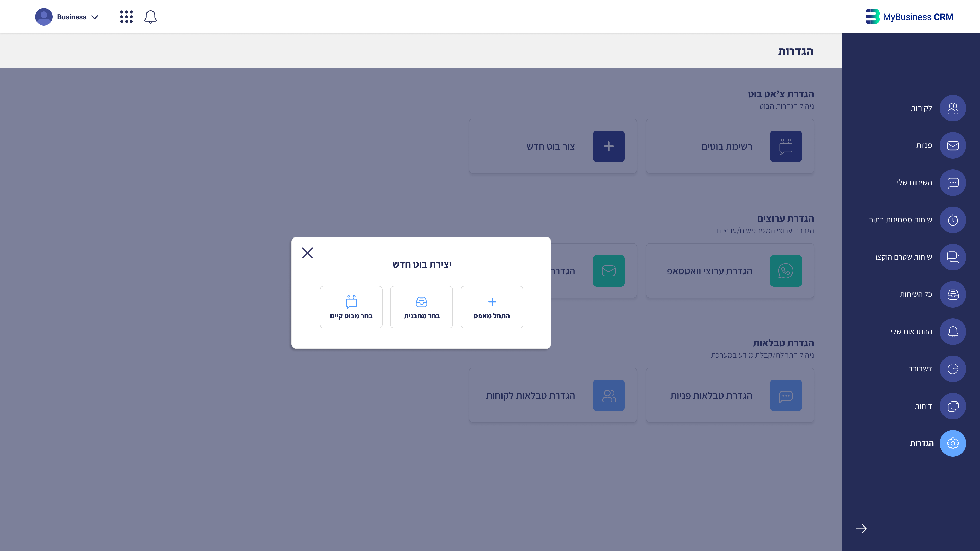Image resolution: width=980 pixels, height=551 pixels.
Task: Open unassigned conversations sidebar item
Action: 953,257
